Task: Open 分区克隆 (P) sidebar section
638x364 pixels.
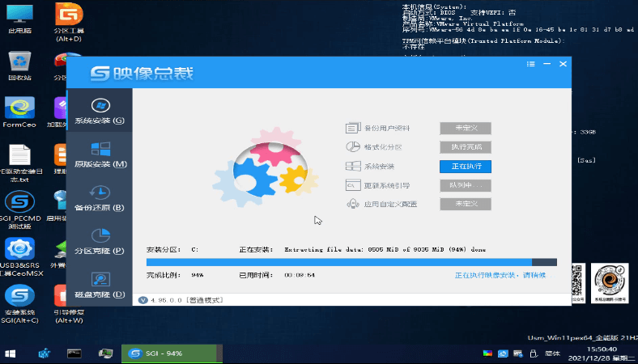Action: point(100,241)
